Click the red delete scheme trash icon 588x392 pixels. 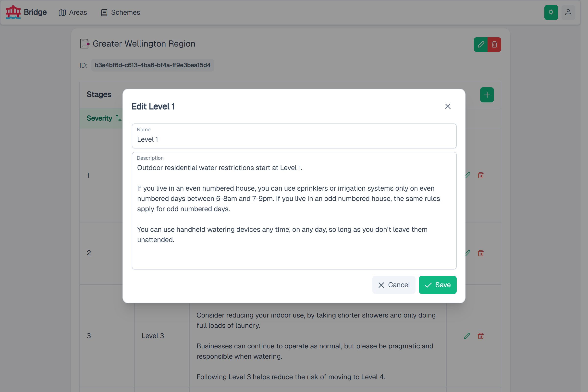pos(494,45)
